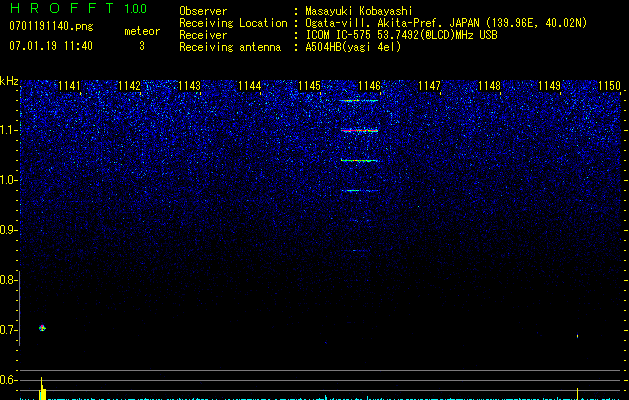Click the 0.6 frequency axis label

[x=8, y=380]
